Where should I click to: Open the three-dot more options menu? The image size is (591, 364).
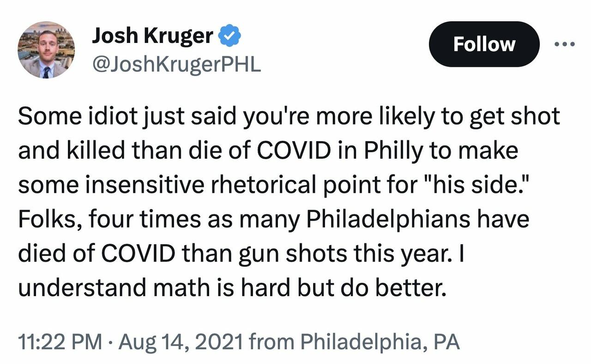click(x=565, y=44)
